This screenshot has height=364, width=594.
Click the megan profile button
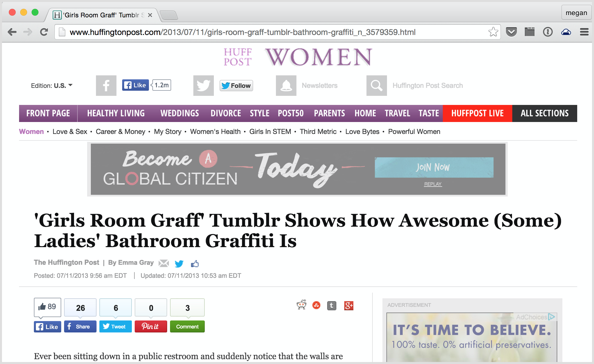pos(576,13)
